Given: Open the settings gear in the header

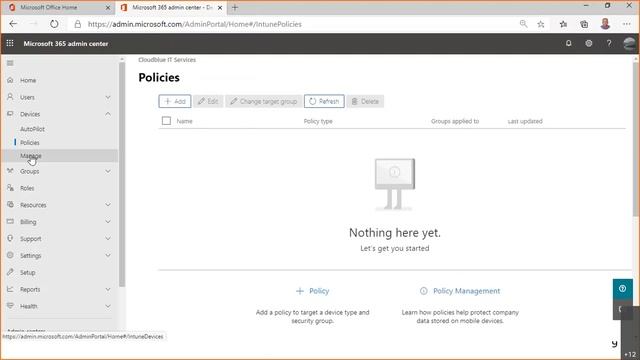Looking at the screenshot, I should 589,43.
